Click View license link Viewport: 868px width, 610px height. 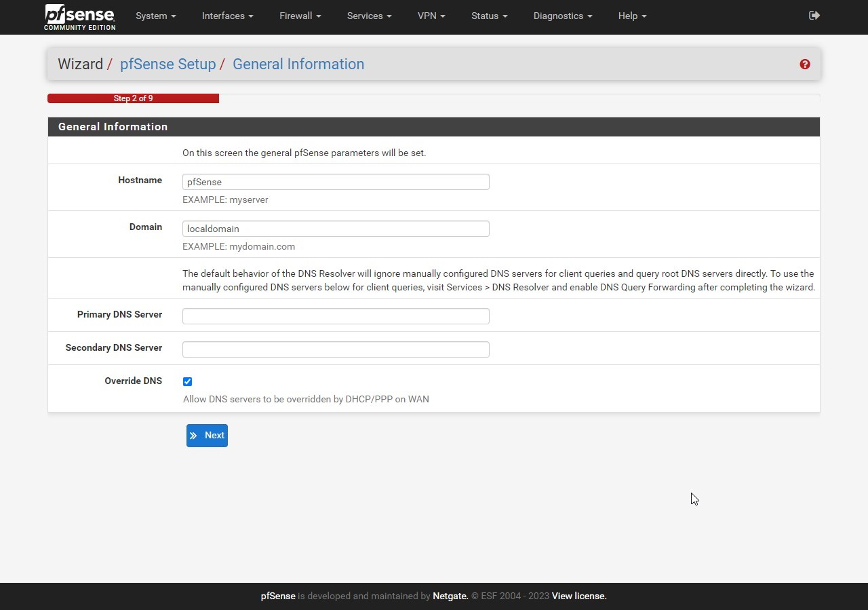pyautogui.click(x=579, y=596)
